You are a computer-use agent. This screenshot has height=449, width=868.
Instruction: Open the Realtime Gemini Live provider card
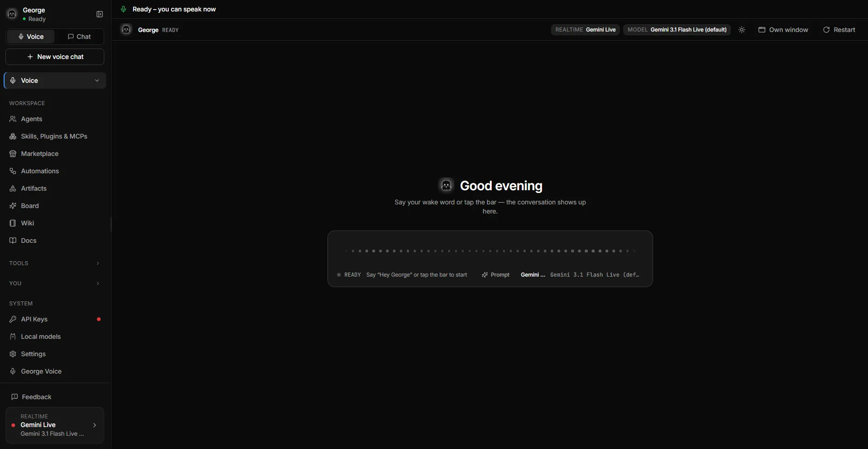[x=55, y=425]
